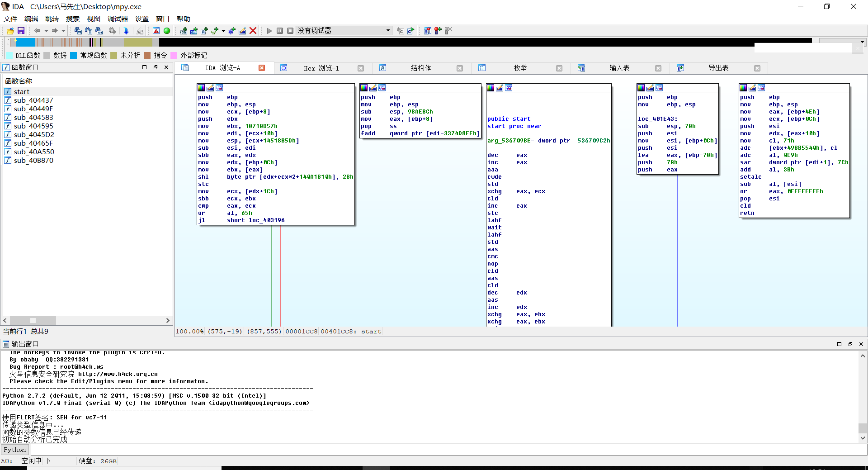Open the 搜索 menu
The width and height of the screenshot is (868, 470).
pos(73,19)
